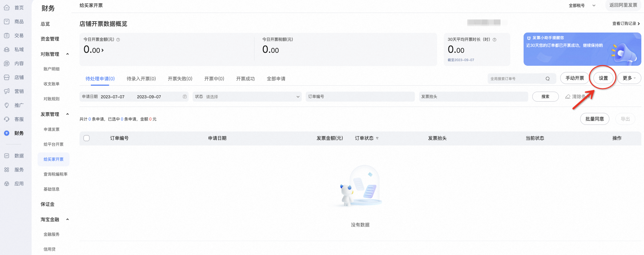This screenshot has width=644, height=255.
Task: Open the 数据 data chart icon
Action: click(7, 156)
